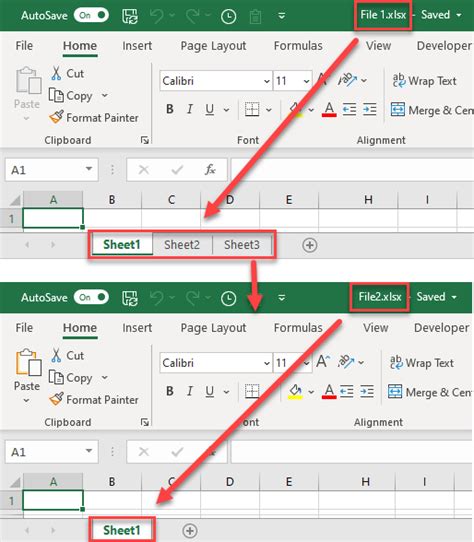Open Developer tab in File 1.xlsx window
This screenshot has height=542, width=474.
click(x=444, y=46)
